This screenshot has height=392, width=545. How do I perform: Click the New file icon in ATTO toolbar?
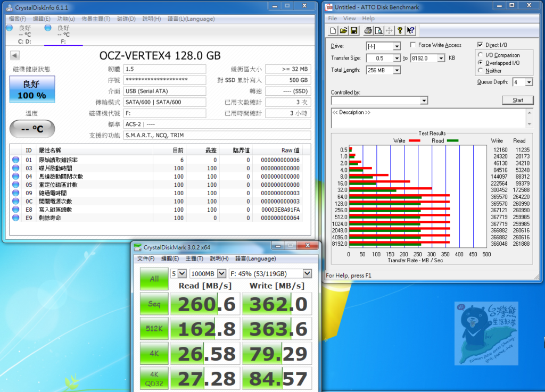point(333,30)
